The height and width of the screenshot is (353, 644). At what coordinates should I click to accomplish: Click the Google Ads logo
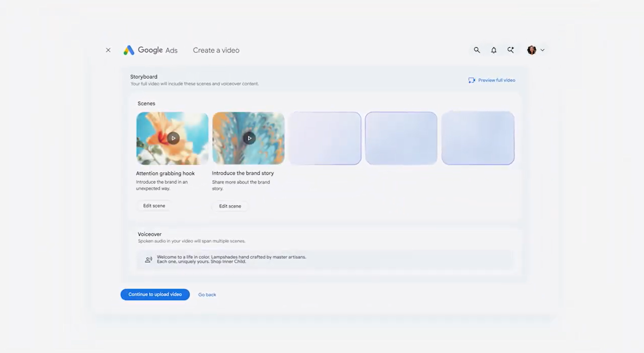click(151, 50)
